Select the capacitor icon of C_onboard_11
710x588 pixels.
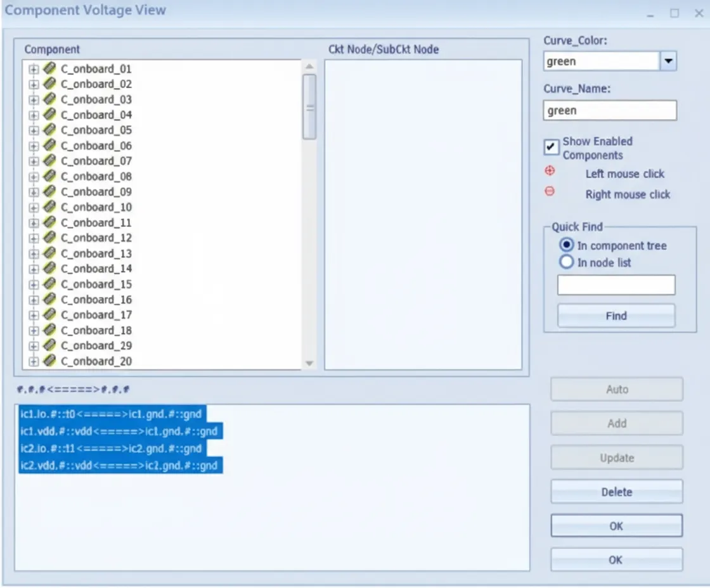point(50,222)
